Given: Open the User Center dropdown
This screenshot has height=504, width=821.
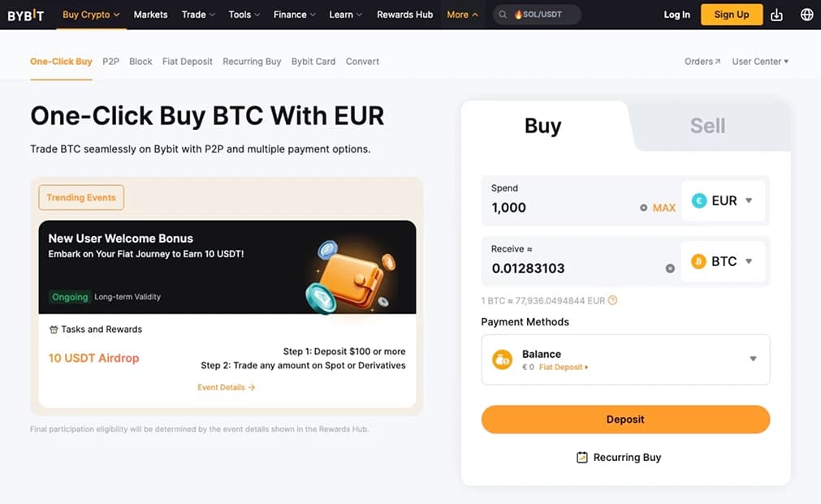Looking at the screenshot, I should [x=759, y=61].
